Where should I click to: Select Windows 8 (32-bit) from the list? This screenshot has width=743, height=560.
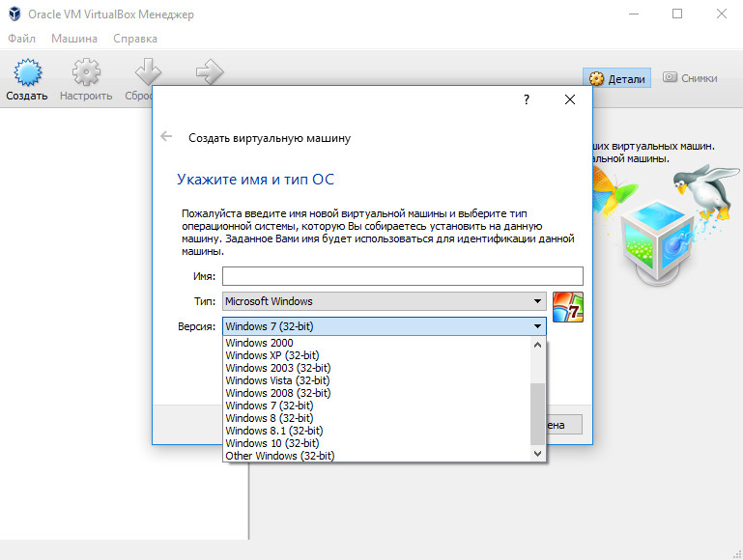point(377,418)
